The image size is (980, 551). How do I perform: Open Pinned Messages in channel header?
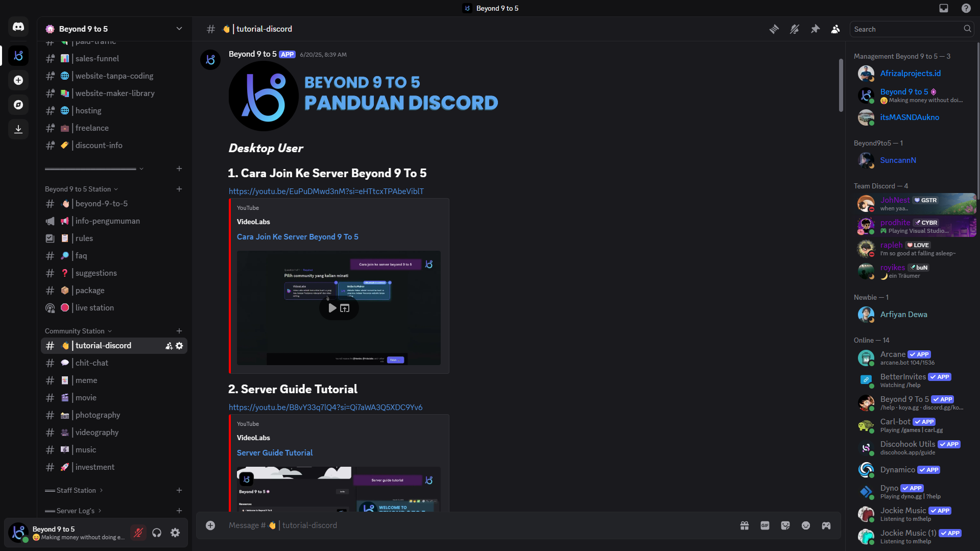815,29
